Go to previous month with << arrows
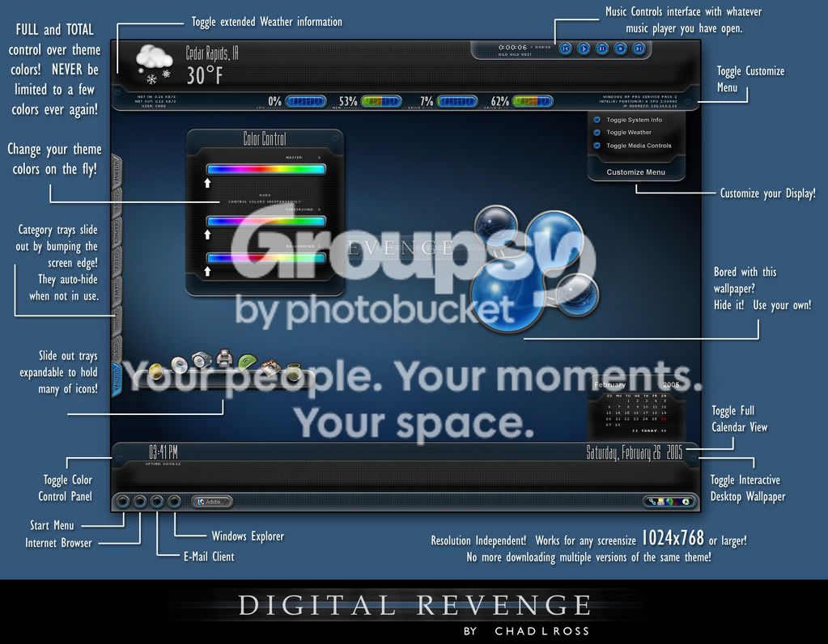Viewport: 828px width, 644px height. tap(635, 430)
